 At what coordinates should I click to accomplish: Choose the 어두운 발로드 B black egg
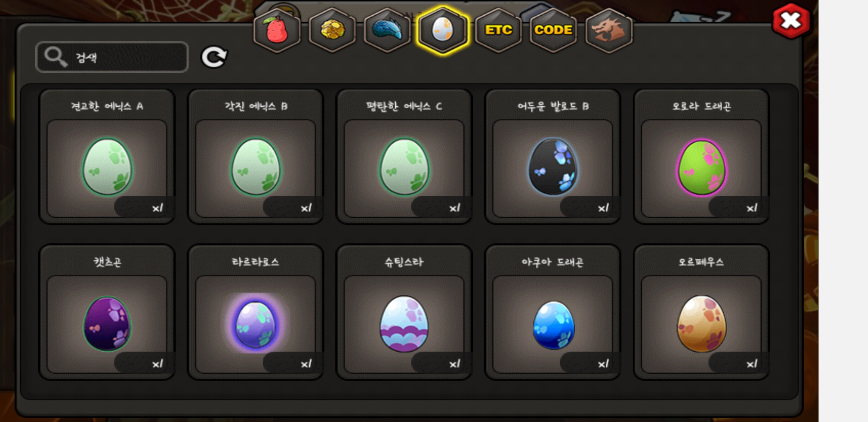click(552, 157)
